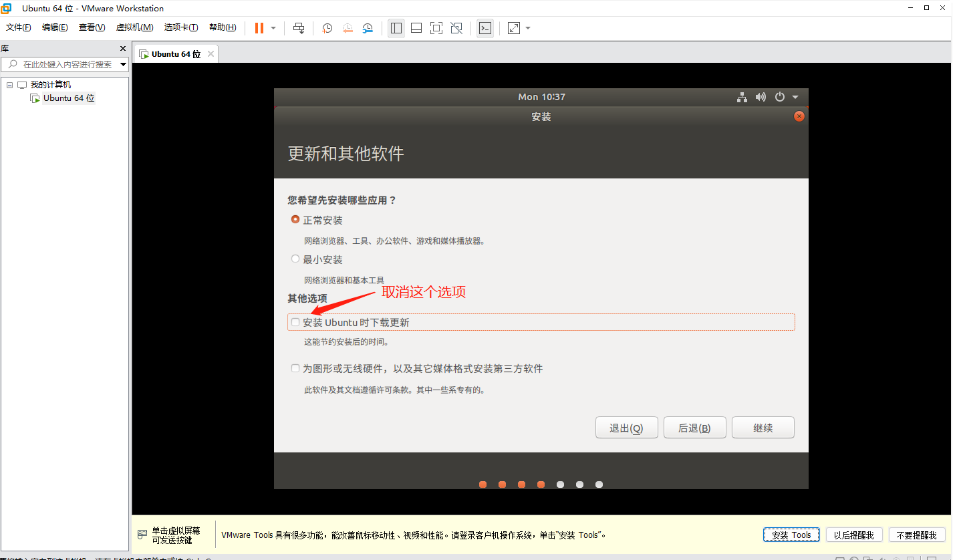
Task: Collapse the 我的计算机 tree node
Action: [10, 85]
